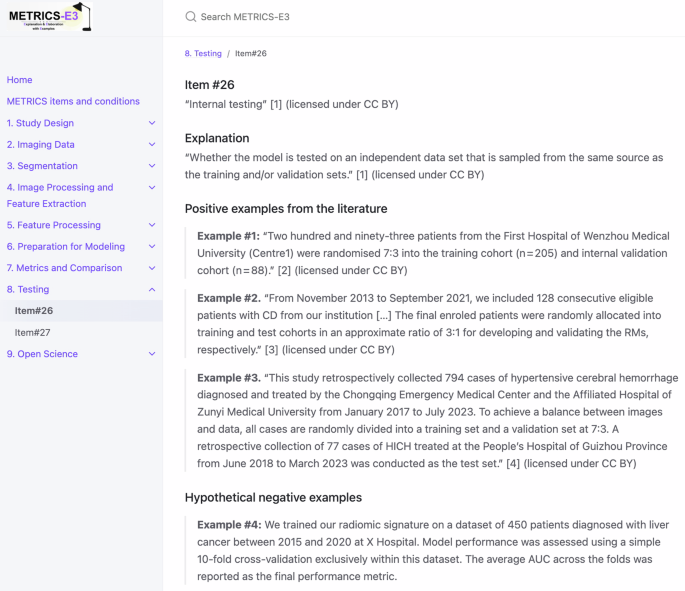Open the Feature Processing sidebar item
The height and width of the screenshot is (591, 685).
[x=54, y=225]
